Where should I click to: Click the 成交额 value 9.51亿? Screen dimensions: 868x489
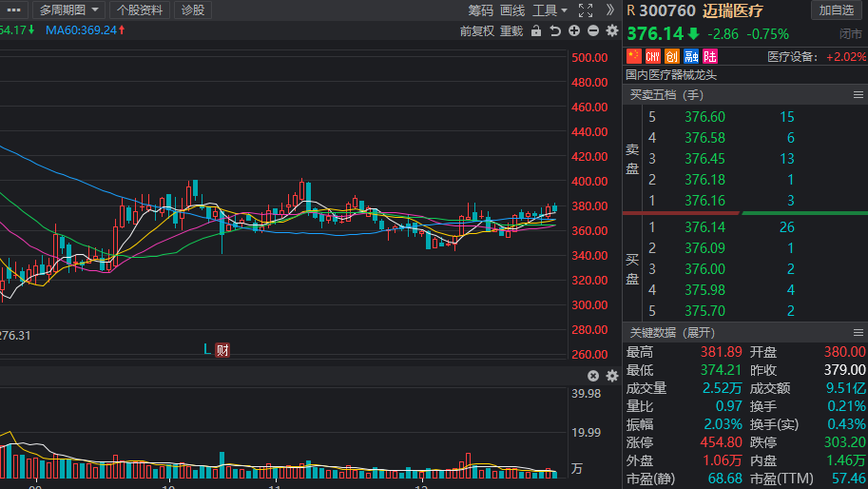pos(846,388)
